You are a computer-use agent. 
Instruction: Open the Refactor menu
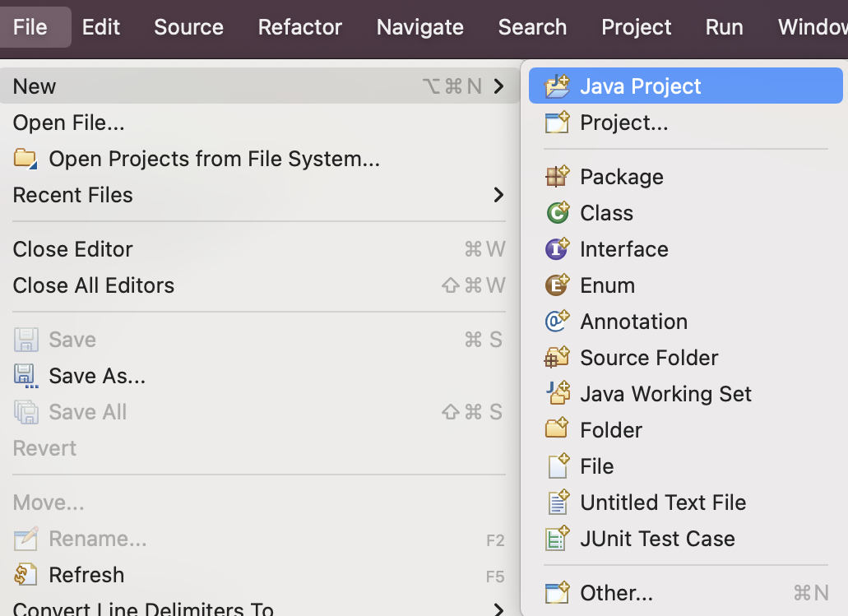click(299, 27)
